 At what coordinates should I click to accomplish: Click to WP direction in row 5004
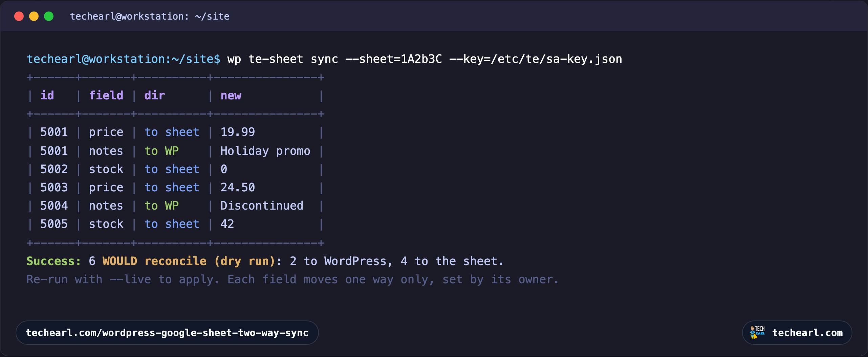coord(161,206)
